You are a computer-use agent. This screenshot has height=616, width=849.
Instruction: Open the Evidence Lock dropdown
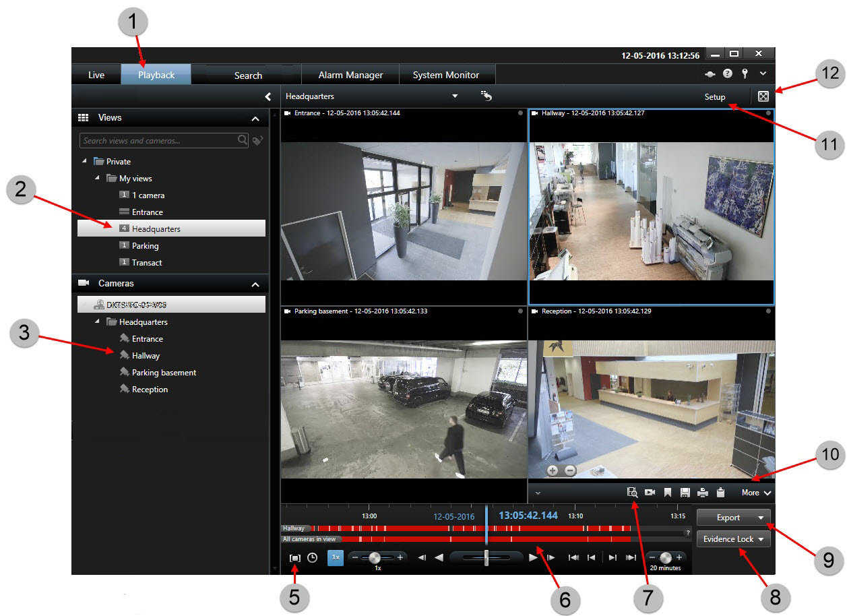coord(733,539)
